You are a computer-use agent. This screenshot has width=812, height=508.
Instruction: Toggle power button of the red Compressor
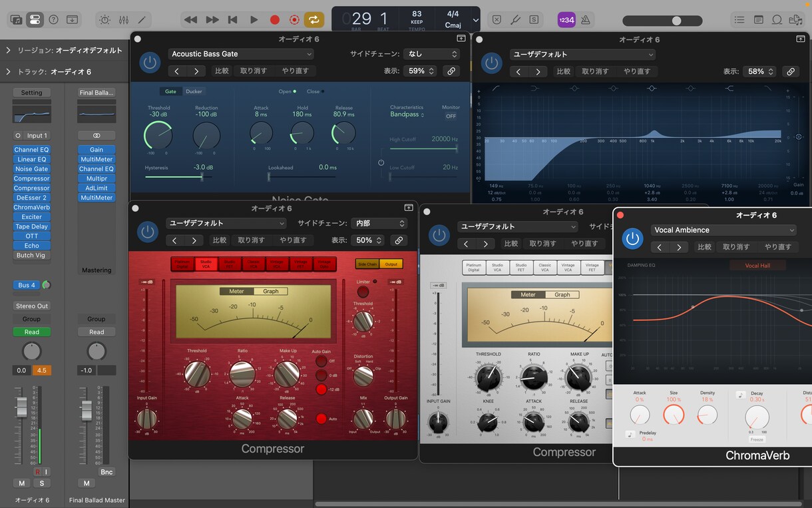tap(148, 232)
